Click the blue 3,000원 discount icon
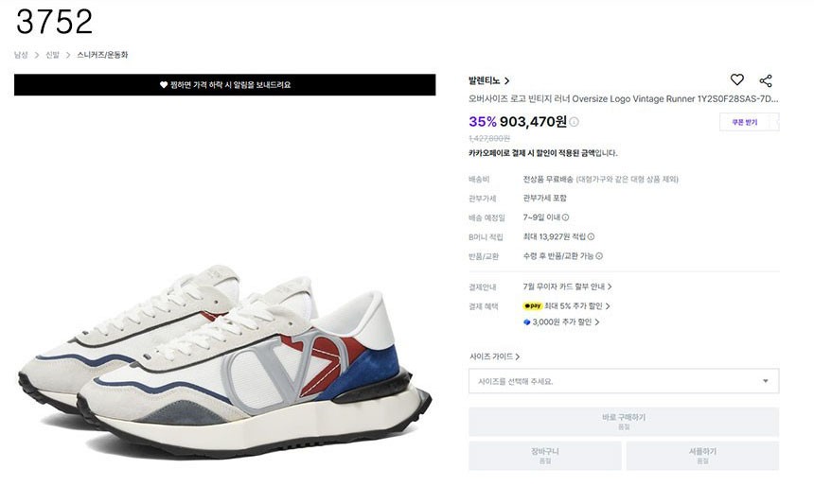Screen dimensions: 814x504 [x=527, y=322]
